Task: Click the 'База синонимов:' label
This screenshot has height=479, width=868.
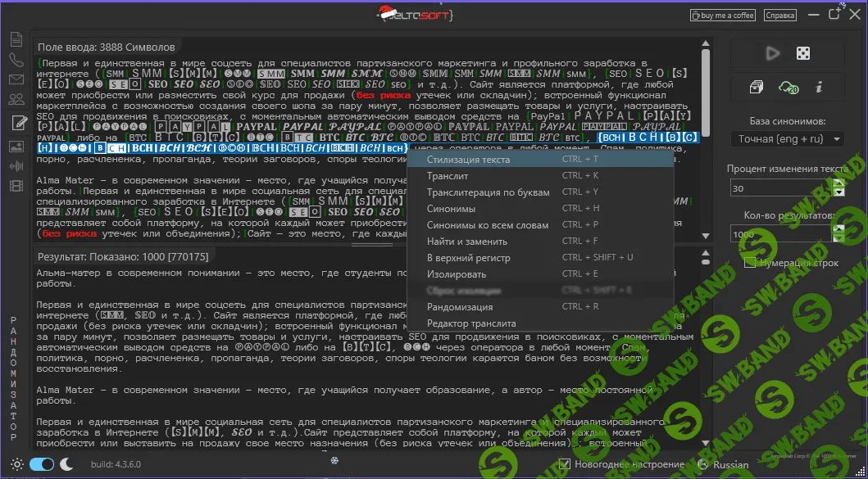Action: coord(788,120)
